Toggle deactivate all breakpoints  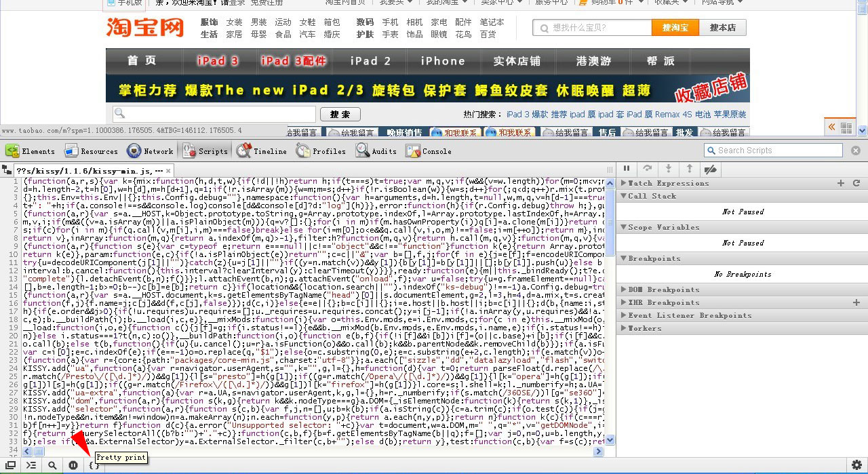coord(710,168)
